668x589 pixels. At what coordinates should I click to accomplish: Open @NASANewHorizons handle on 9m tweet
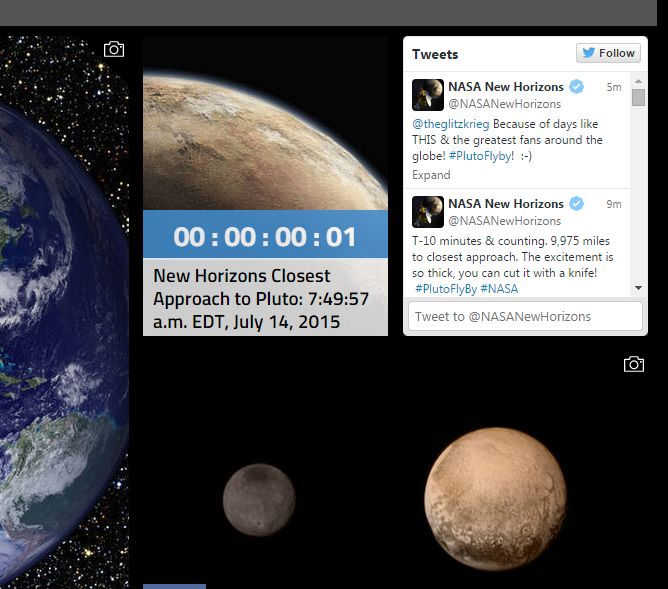click(x=504, y=221)
